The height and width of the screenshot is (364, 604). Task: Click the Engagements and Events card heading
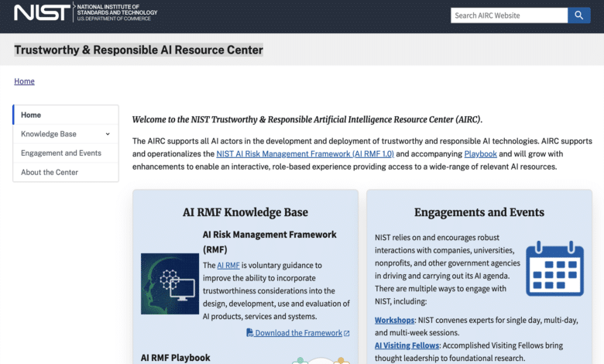coord(479,212)
